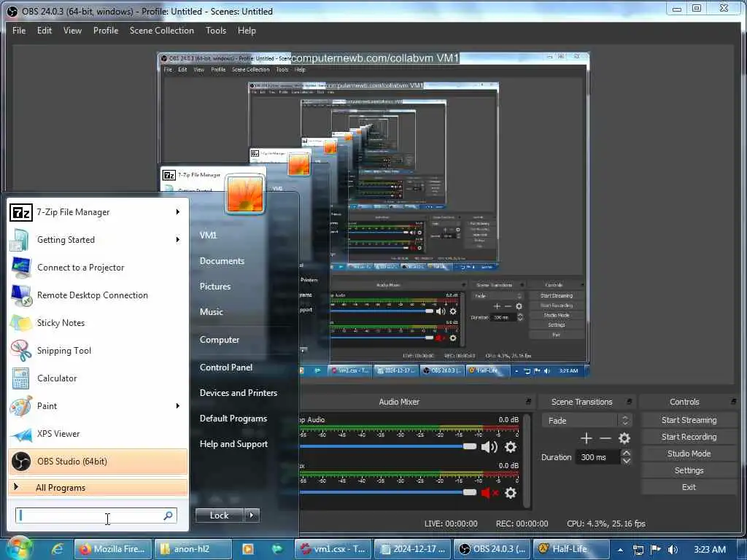Click the Windows Start orb
This screenshot has height=560, width=747.
pyautogui.click(x=18, y=548)
